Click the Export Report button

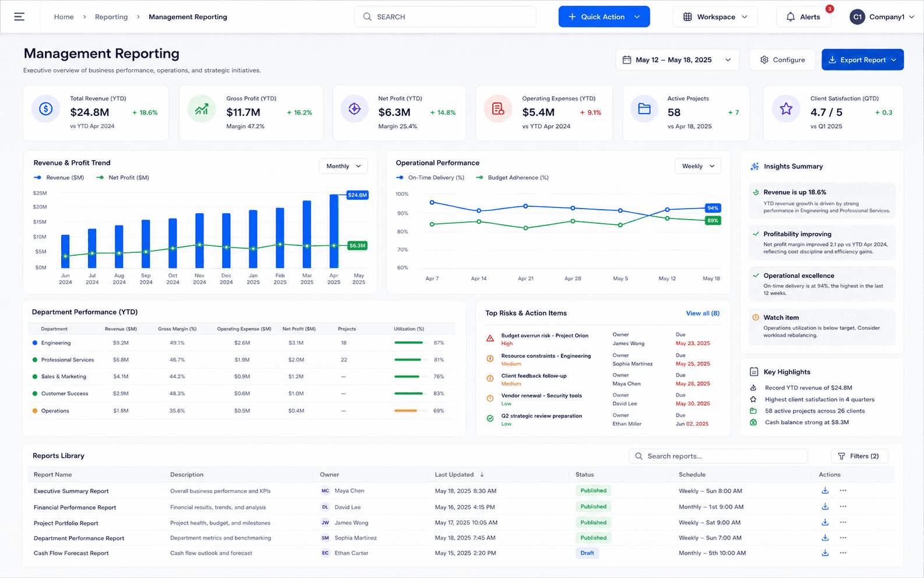(862, 60)
